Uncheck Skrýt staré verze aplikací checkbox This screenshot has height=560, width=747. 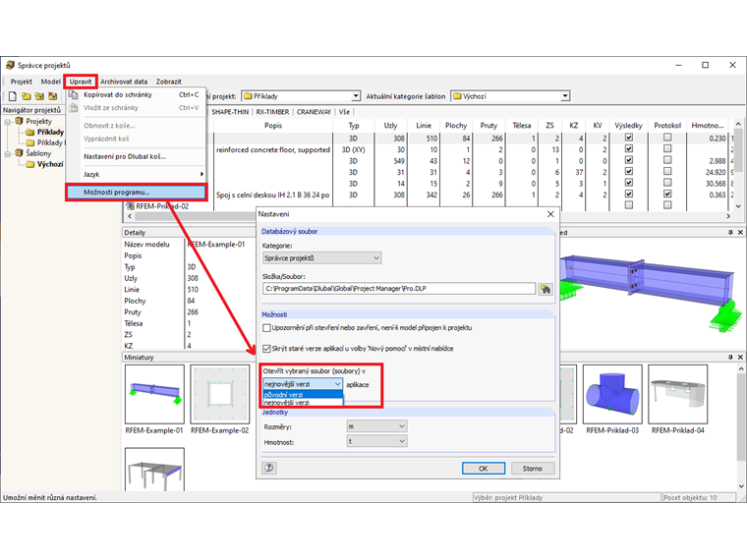pyautogui.click(x=266, y=349)
